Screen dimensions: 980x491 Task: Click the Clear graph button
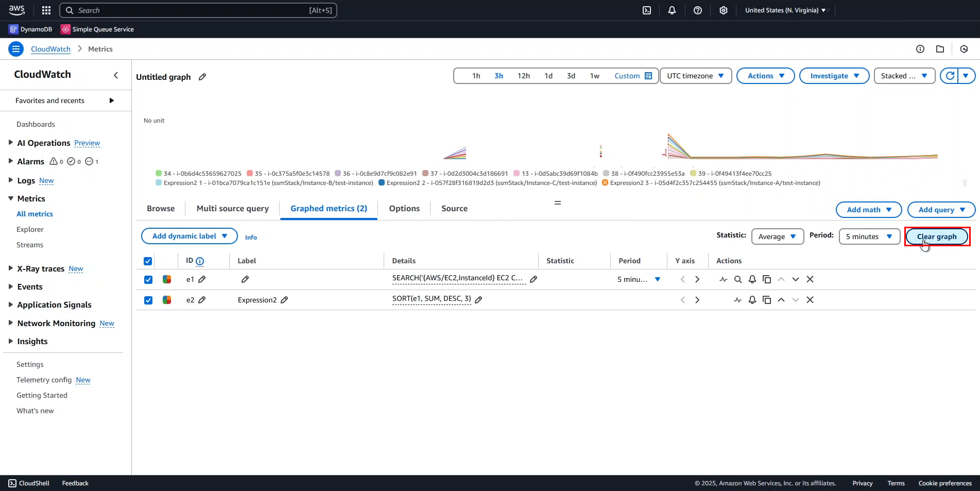[937, 236]
